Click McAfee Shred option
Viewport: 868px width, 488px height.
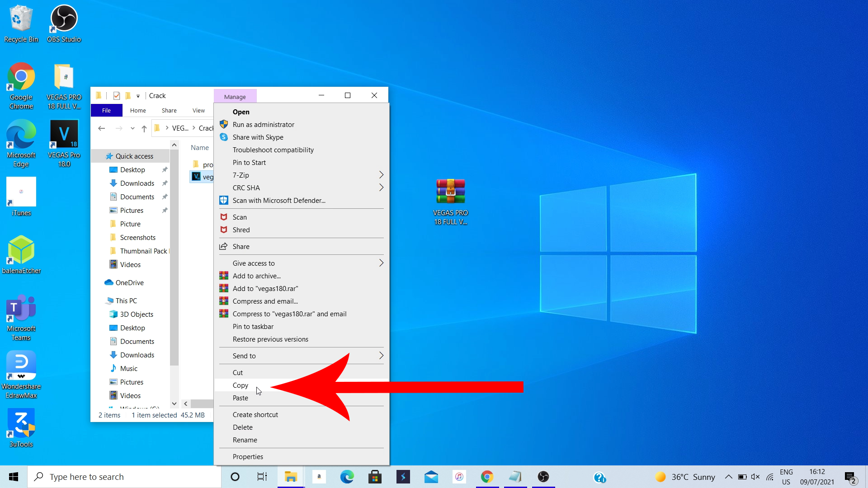302,230
